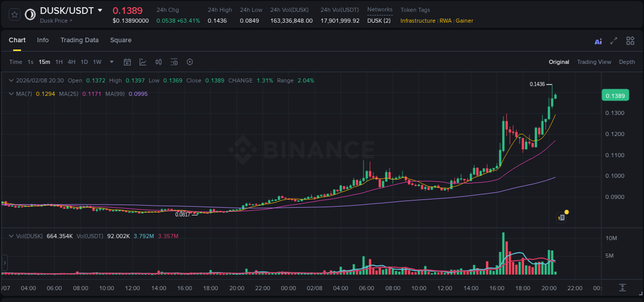Viewport: 644px width, 302px height.
Task: Click the candlestick chart type icon
Action: [158, 62]
